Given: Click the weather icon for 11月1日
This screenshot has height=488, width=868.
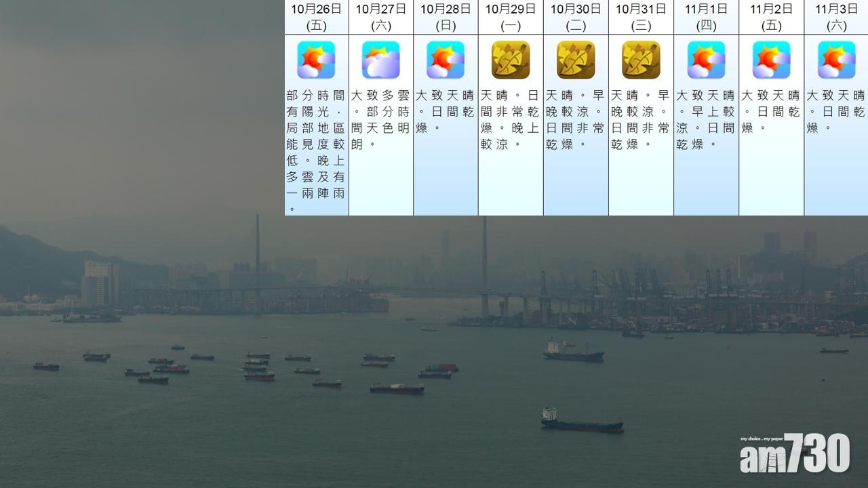Looking at the screenshot, I should point(706,60).
